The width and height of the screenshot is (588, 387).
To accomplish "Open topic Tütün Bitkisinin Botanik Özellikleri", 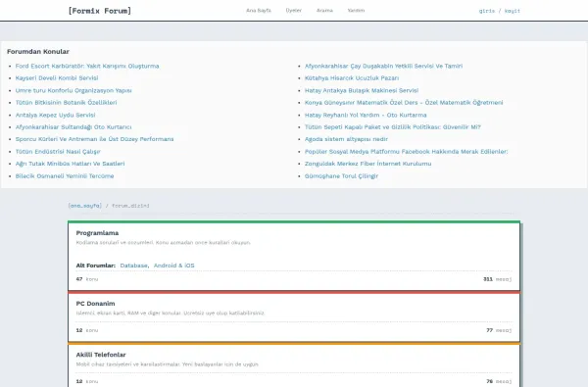I will click(66, 102).
